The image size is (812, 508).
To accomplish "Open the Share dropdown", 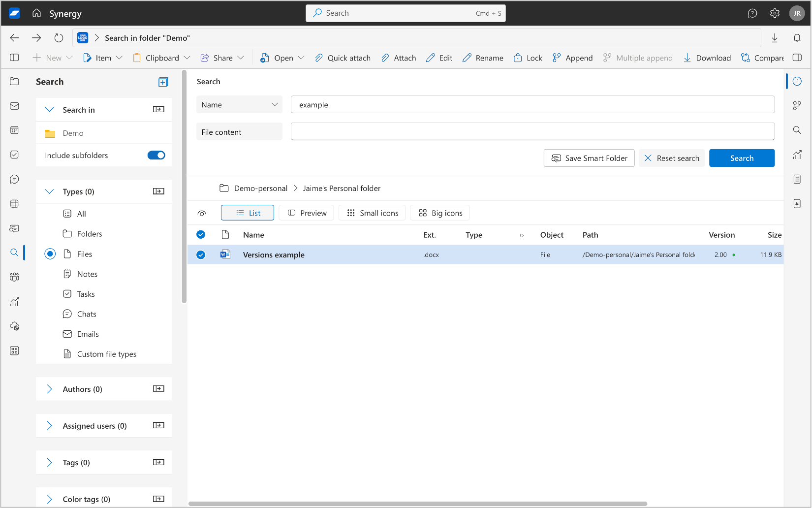I will pos(222,58).
